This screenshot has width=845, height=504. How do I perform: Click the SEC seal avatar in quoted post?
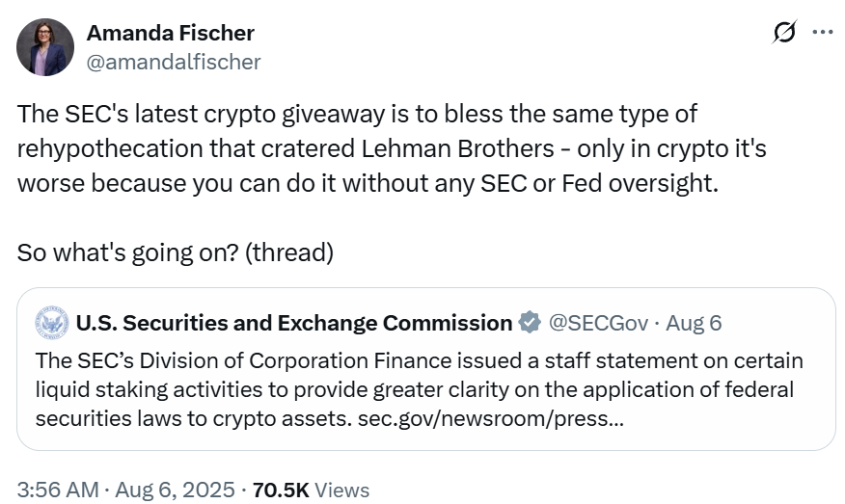[50, 322]
